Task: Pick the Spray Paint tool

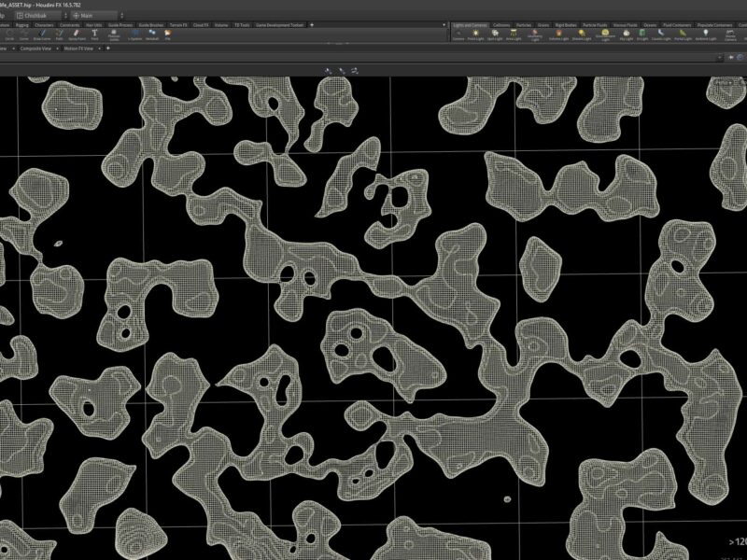Action: pyautogui.click(x=77, y=35)
